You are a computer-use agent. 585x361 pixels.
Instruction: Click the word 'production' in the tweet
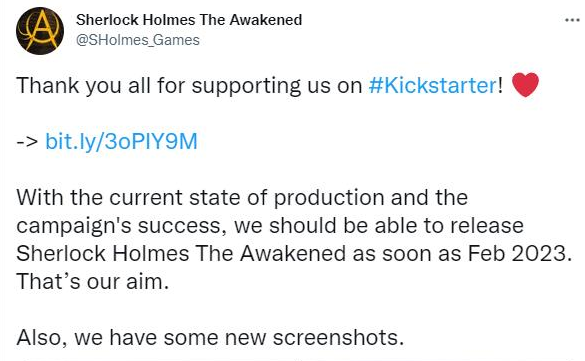(329, 198)
